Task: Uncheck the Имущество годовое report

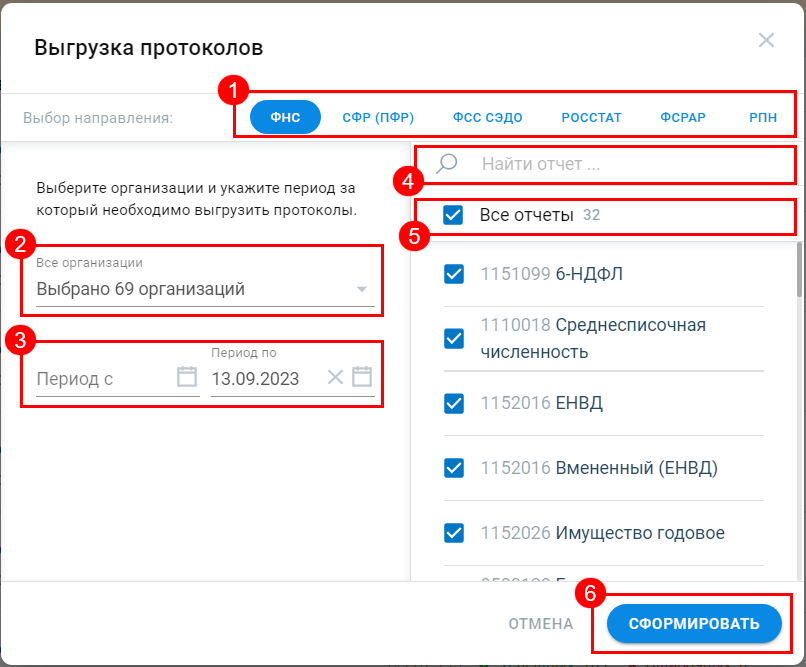Action: click(454, 533)
